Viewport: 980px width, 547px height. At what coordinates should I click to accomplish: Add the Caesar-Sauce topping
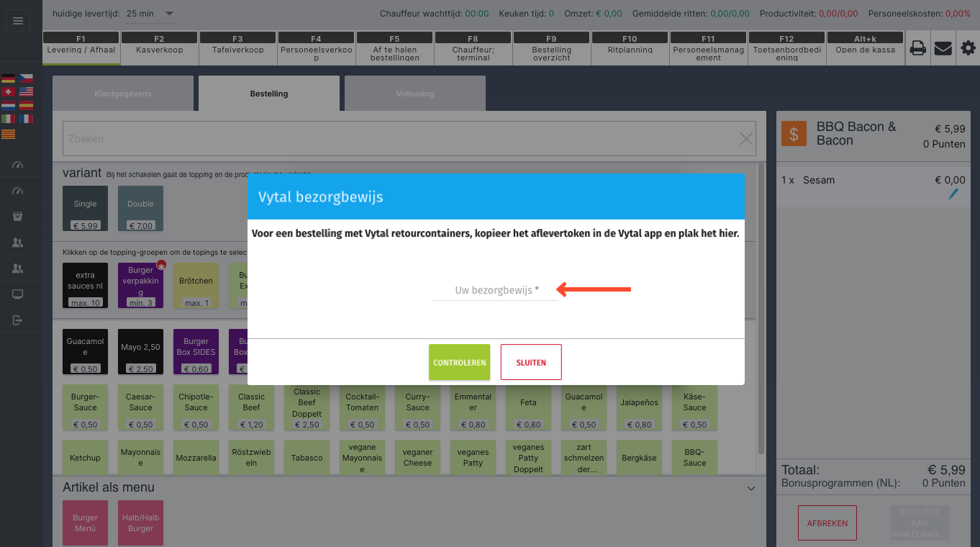click(x=140, y=407)
